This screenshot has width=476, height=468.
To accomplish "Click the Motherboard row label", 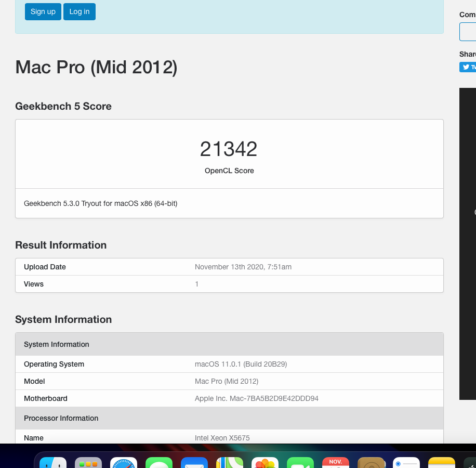I will [46, 398].
